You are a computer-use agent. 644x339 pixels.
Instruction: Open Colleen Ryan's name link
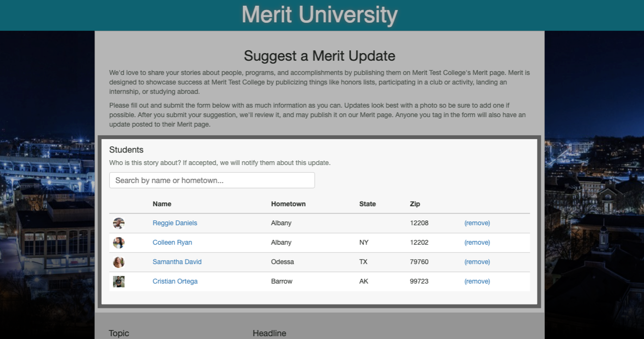[x=172, y=243]
